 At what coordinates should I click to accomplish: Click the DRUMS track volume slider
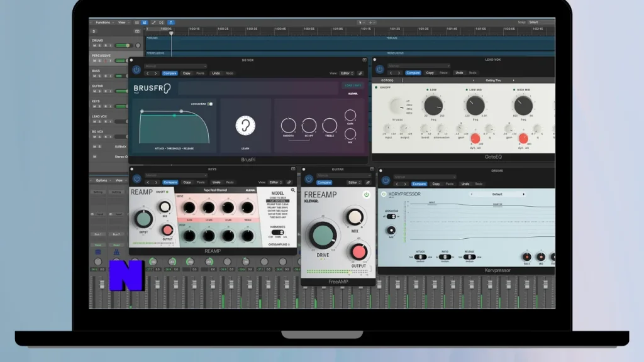pyautogui.click(x=123, y=45)
